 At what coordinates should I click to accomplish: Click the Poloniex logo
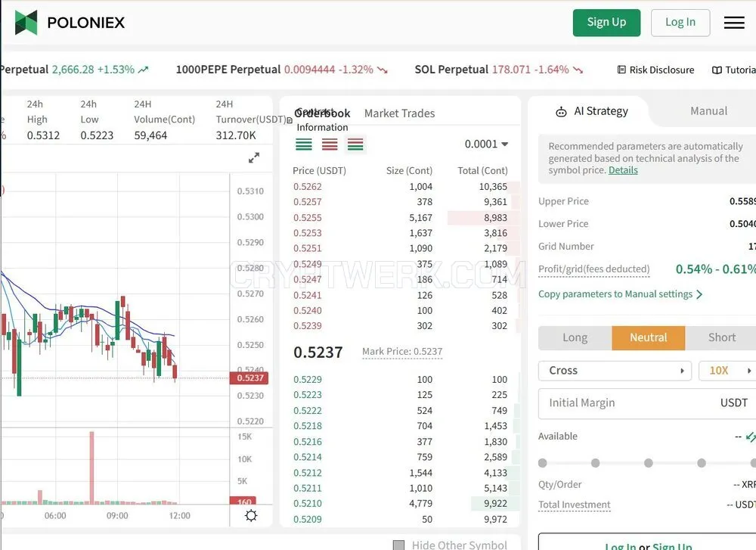click(x=70, y=22)
